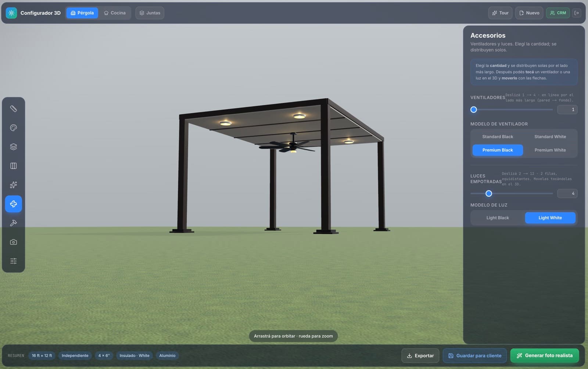Click the Configurador 3D sun logo
588x369 pixels.
(11, 13)
